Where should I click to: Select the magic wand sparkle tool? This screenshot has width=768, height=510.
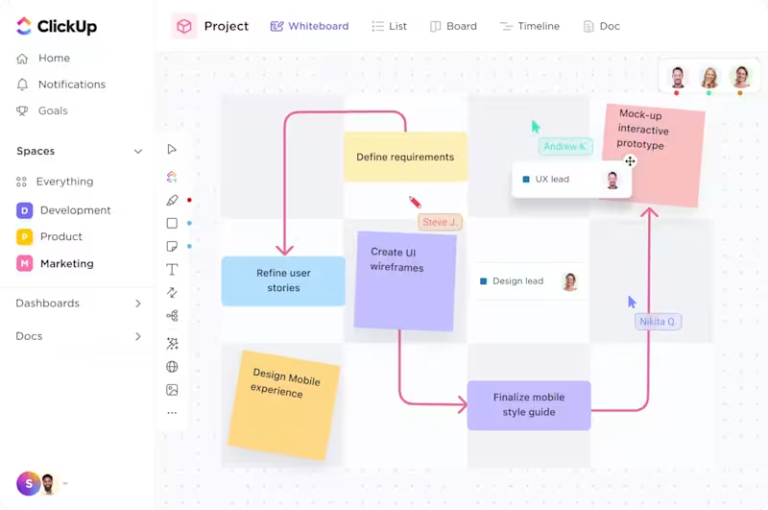172,343
